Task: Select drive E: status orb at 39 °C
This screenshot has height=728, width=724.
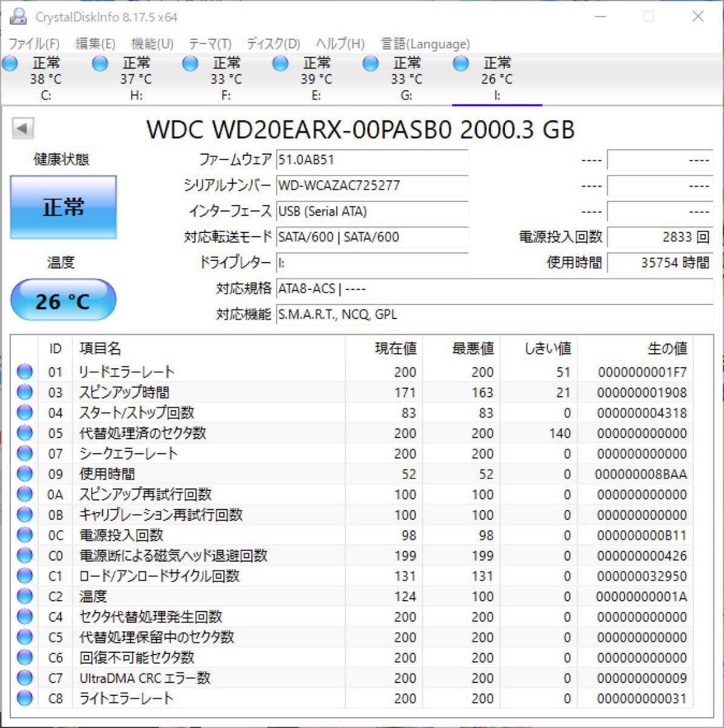Action: (x=280, y=63)
